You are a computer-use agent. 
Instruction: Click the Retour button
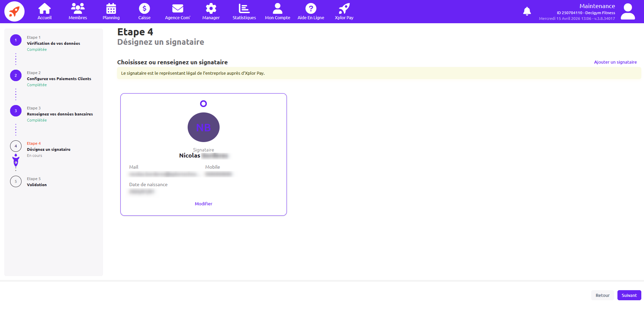click(602, 295)
